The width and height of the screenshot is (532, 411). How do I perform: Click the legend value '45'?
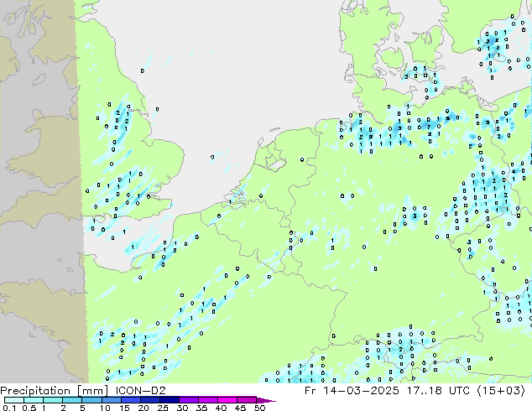[240, 408]
